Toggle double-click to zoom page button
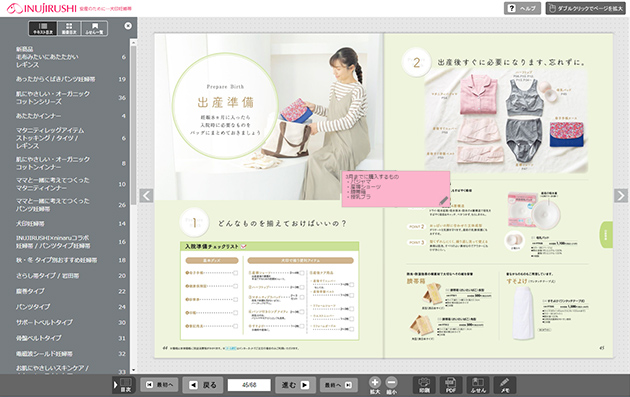Screen dimensions: 630x397 pyautogui.click(x=585, y=8)
